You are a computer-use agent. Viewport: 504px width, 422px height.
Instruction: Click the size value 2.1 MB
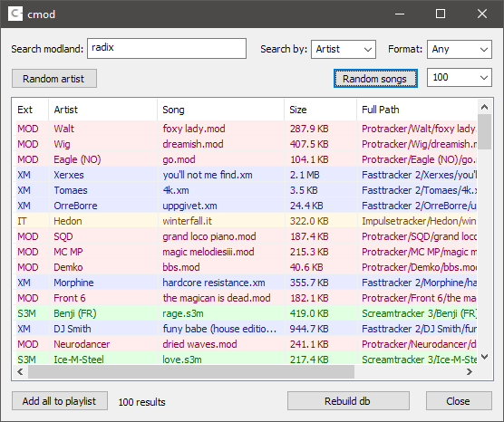click(305, 175)
